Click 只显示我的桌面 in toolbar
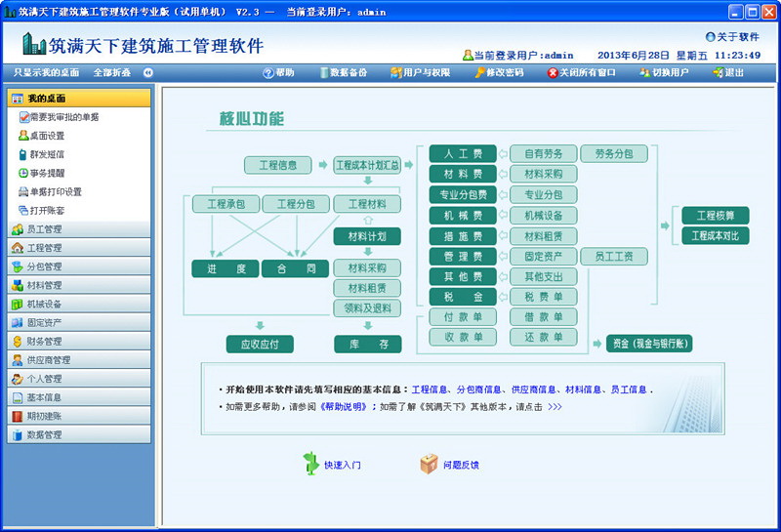This screenshot has height=532, width=781. [x=46, y=73]
